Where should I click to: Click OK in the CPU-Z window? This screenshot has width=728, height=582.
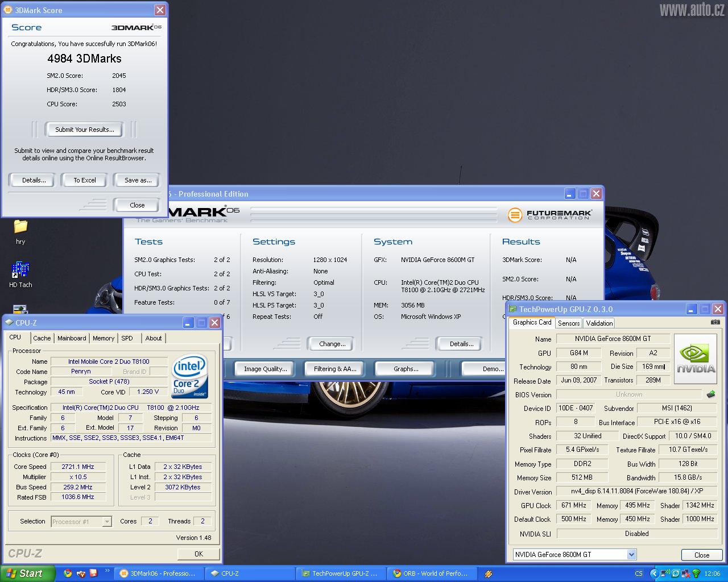(x=198, y=554)
